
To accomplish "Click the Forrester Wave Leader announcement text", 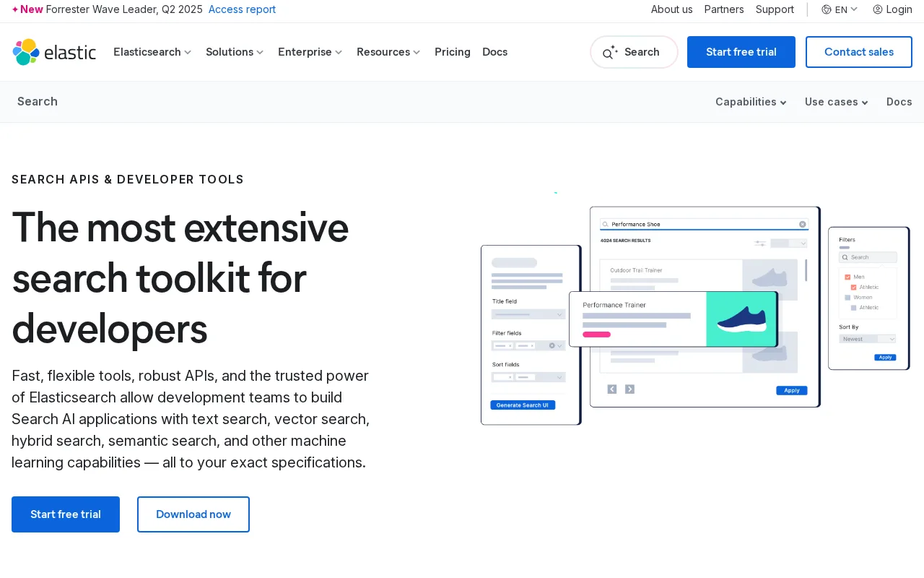I will 124,9.
